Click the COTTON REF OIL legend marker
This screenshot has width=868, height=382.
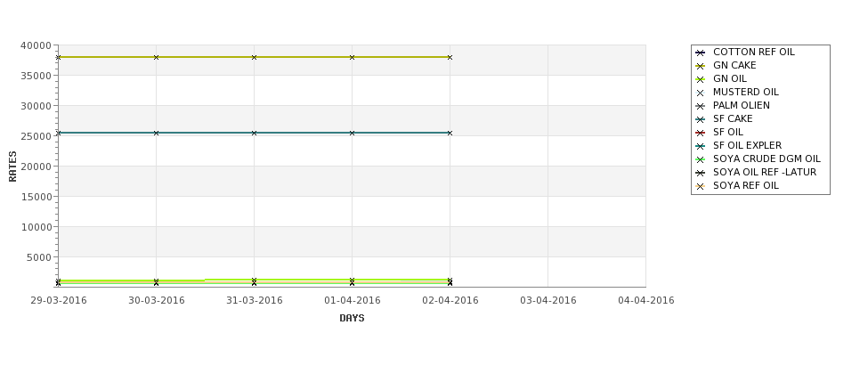tap(700, 53)
